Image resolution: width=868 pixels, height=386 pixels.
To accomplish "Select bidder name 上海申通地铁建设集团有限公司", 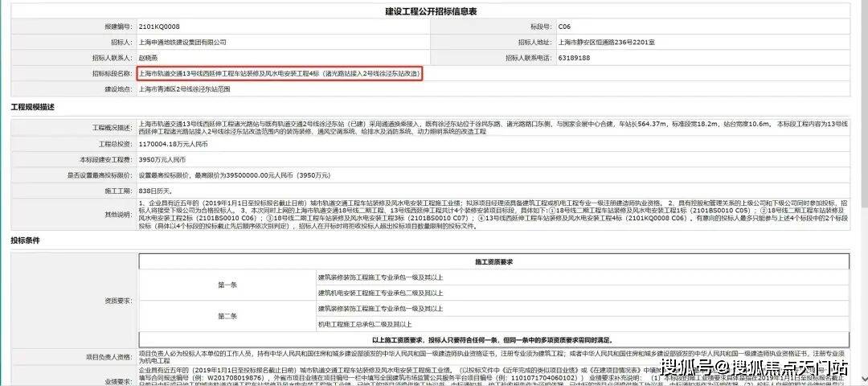I will 182,42.
